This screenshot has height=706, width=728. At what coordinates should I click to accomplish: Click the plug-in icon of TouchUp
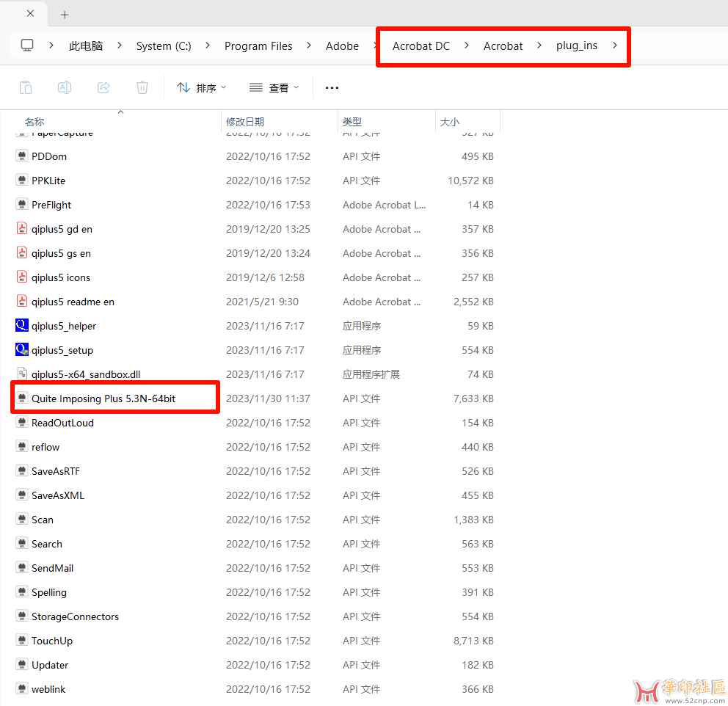click(22, 640)
